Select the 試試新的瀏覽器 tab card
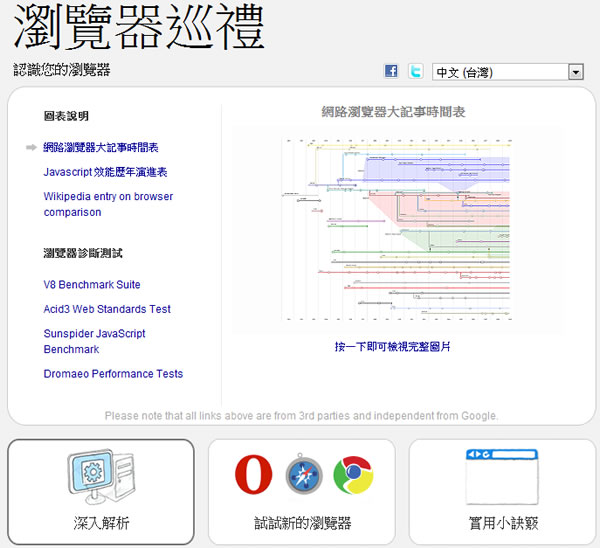This screenshot has height=548, width=600. (302, 492)
